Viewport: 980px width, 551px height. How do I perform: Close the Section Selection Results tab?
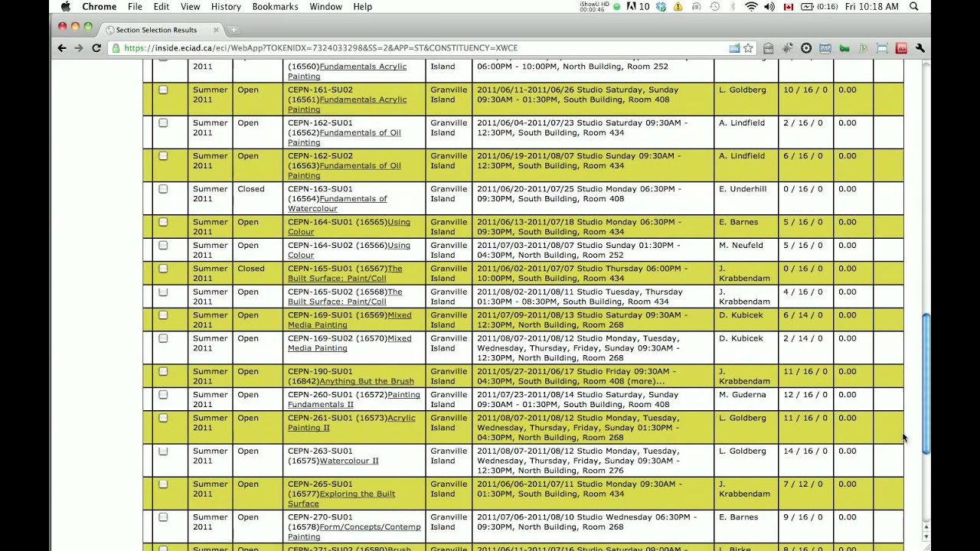click(216, 30)
